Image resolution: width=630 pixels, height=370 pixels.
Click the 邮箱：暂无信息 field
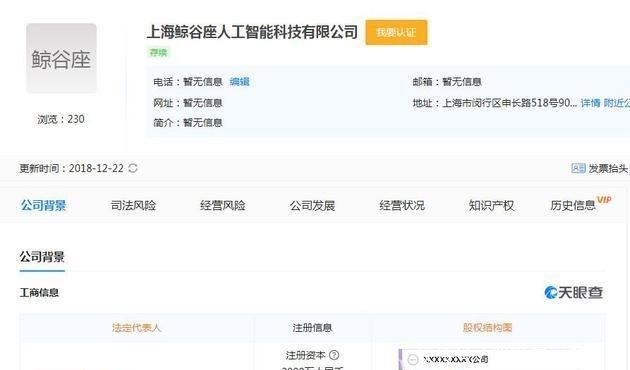447,82
